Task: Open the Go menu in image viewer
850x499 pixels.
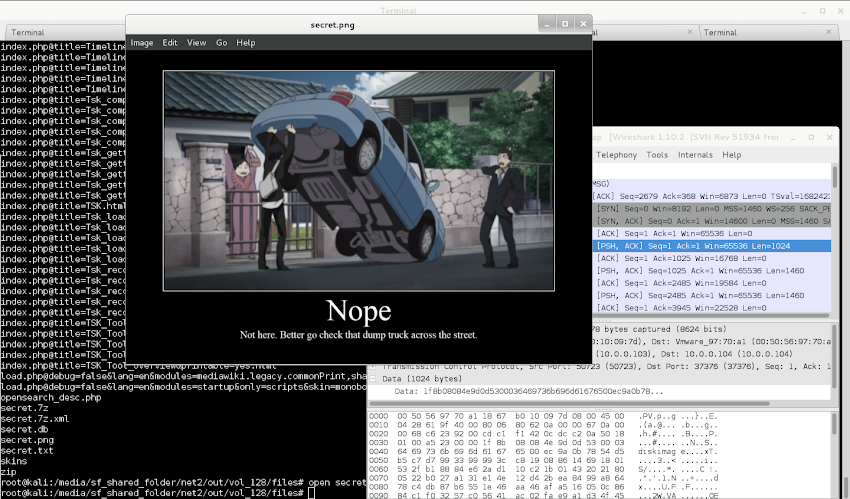Action: tap(221, 43)
